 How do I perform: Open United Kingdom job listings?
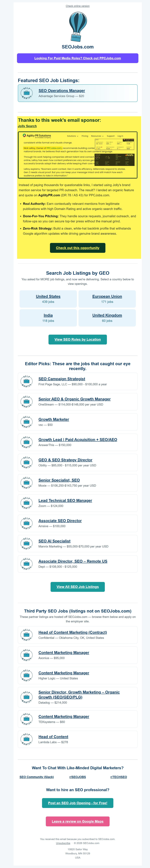107,315
